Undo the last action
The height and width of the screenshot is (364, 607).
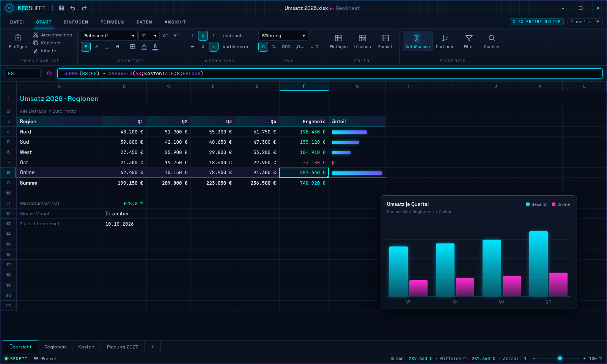pyautogui.click(x=73, y=8)
